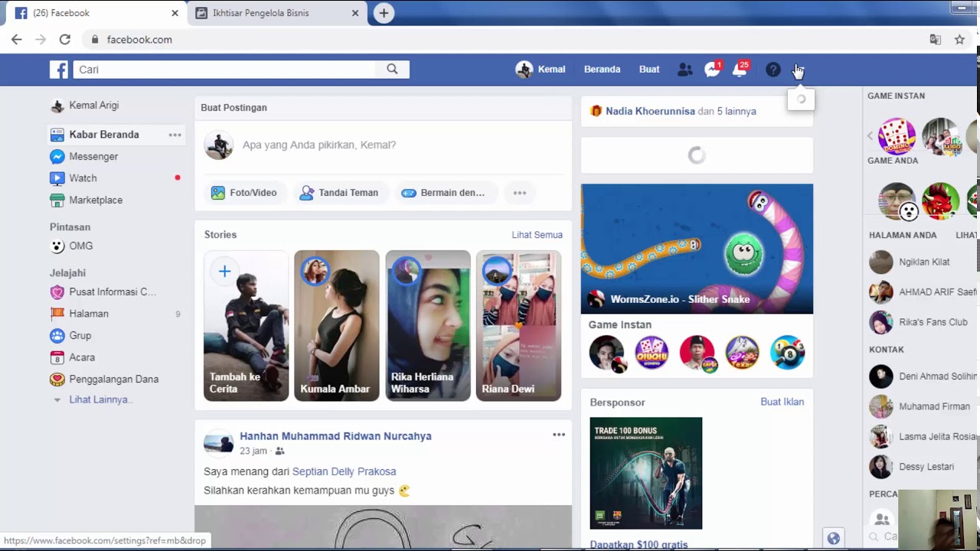Click the Acara calendar icon
The width and height of the screenshot is (980, 551).
57,357
